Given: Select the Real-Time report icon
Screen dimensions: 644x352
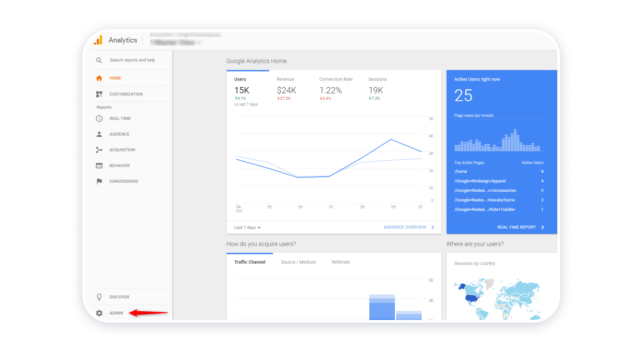Looking at the screenshot, I should (x=99, y=118).
